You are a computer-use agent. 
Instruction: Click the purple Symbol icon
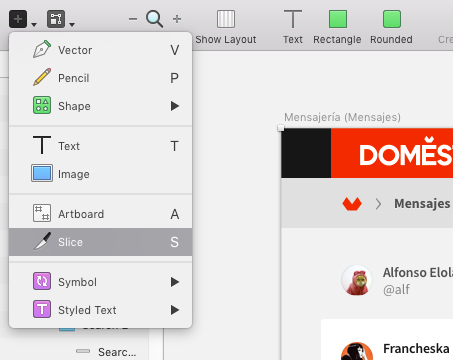[42, 281]
